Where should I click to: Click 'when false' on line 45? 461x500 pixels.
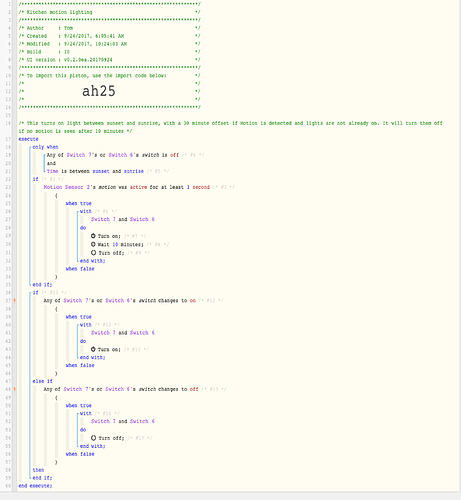80,365
